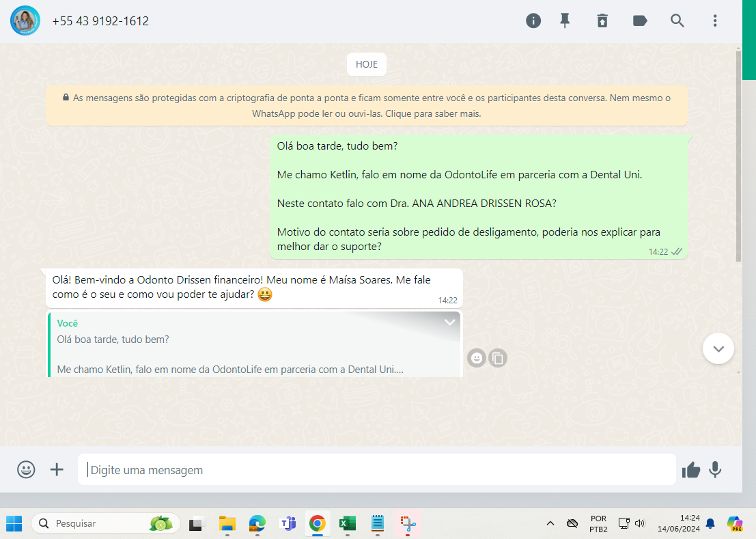Open the quoted Você reply message

tap(254, 344)
